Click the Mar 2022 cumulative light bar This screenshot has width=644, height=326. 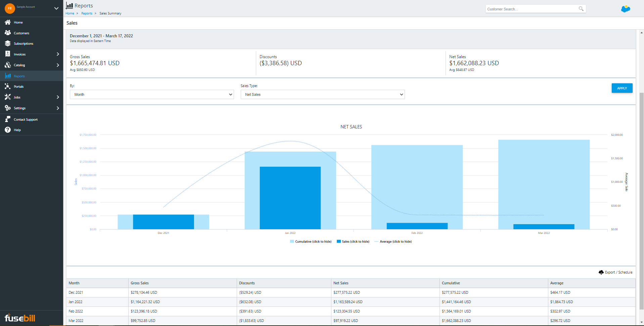pos(544,181)
